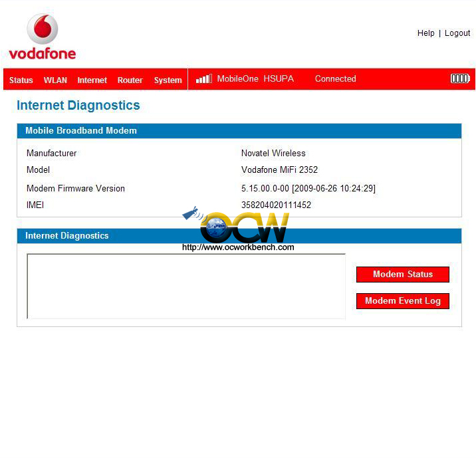Click the IMEI number 358204020111452
The width and height of the screenshot is (476, 458).
[x=276, y=205]
